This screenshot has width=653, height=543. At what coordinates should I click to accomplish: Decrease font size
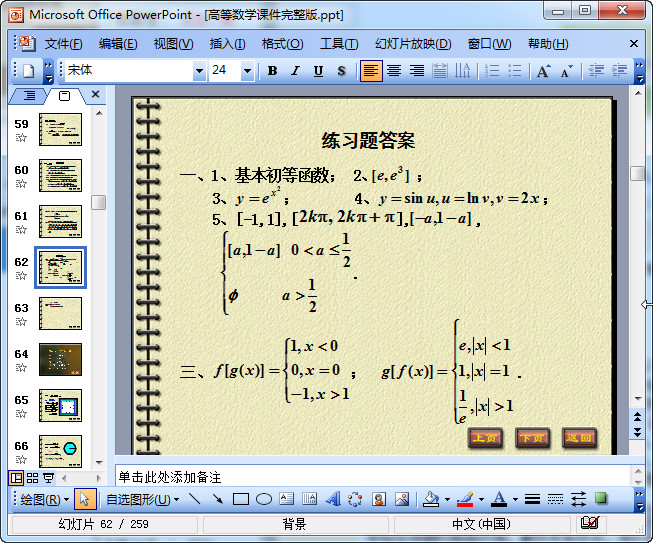pos(567,71)
